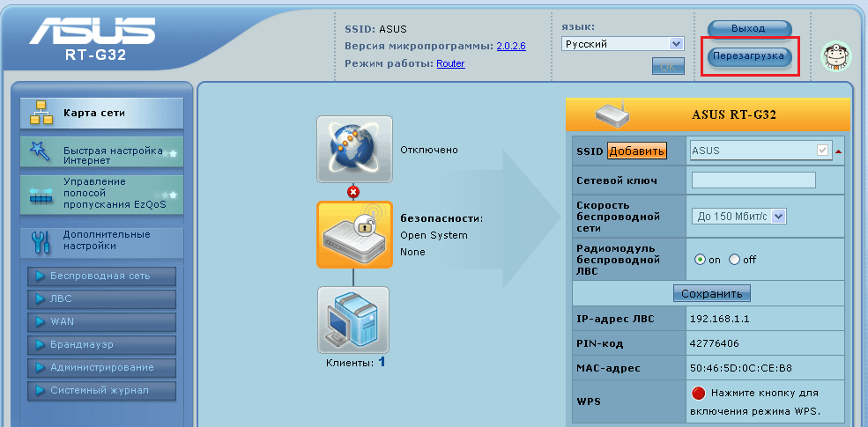The height and width of the screenshot is (427, 868).
Task: Open Управление полосой пропускания EzQoS
Action: pos(101,195)
